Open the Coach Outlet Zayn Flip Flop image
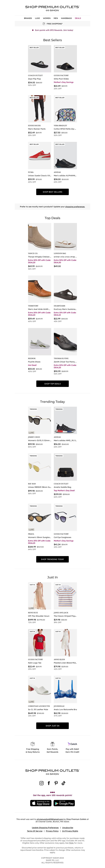The image size is (105, 868). pos(40,59)
